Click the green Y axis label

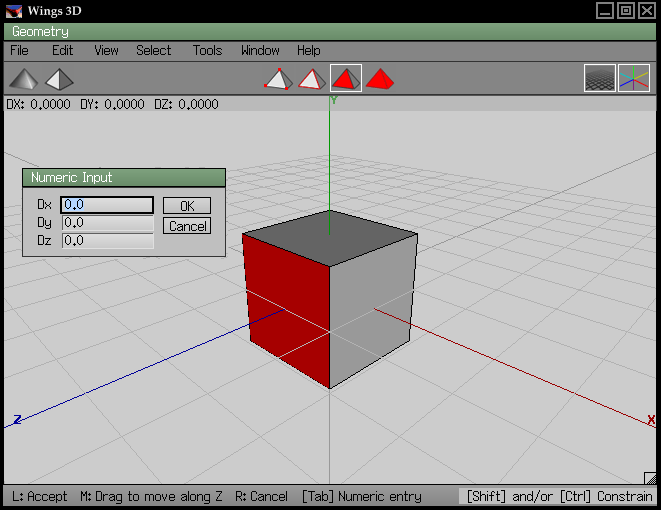click(334, 100)
